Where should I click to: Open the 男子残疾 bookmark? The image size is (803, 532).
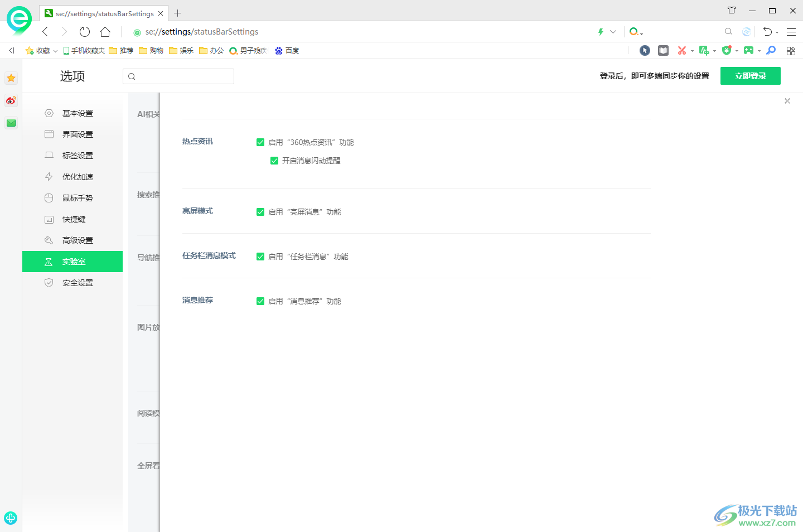(248, 51)
